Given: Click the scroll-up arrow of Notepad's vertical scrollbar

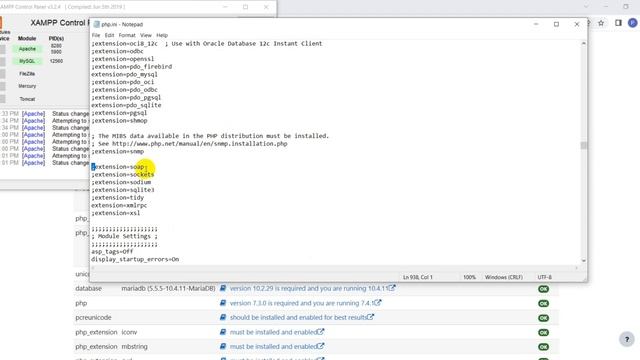Looking at the screenshot, I should point(584,43).
